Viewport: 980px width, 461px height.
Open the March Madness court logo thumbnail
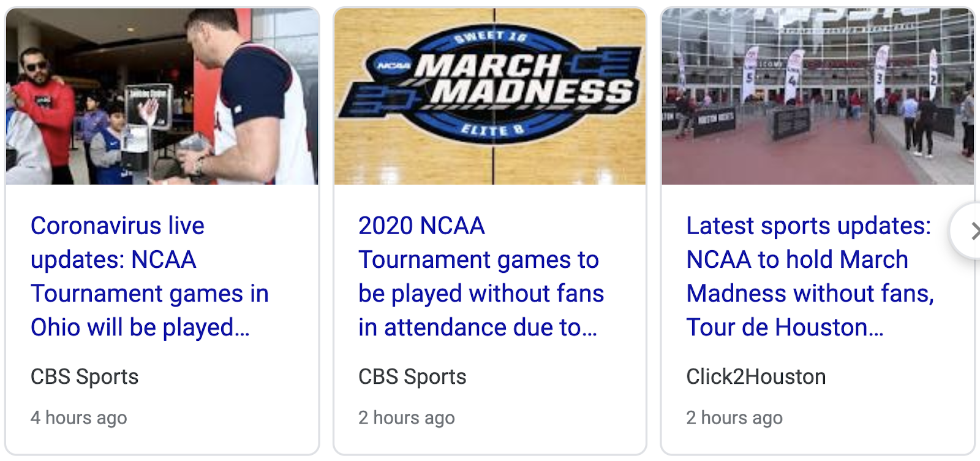pos(490,97)
